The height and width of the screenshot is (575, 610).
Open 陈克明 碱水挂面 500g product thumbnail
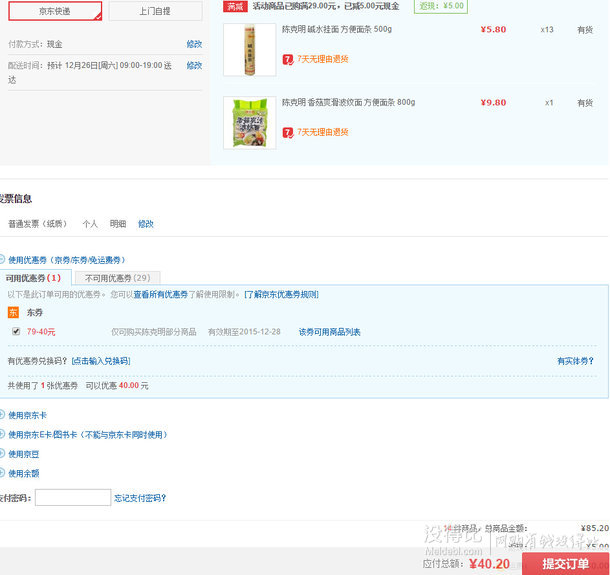pos(250,50)
